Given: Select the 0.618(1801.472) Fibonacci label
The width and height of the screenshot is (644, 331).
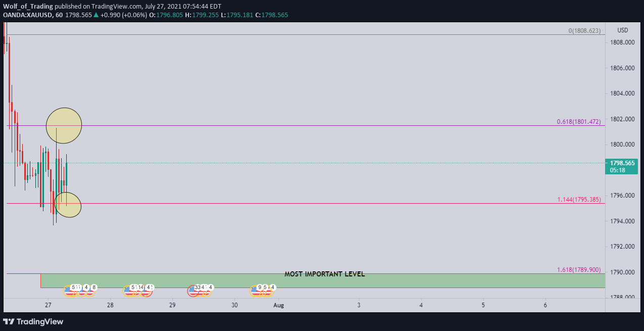Looking at the screenshot, I should click(579, 122).
